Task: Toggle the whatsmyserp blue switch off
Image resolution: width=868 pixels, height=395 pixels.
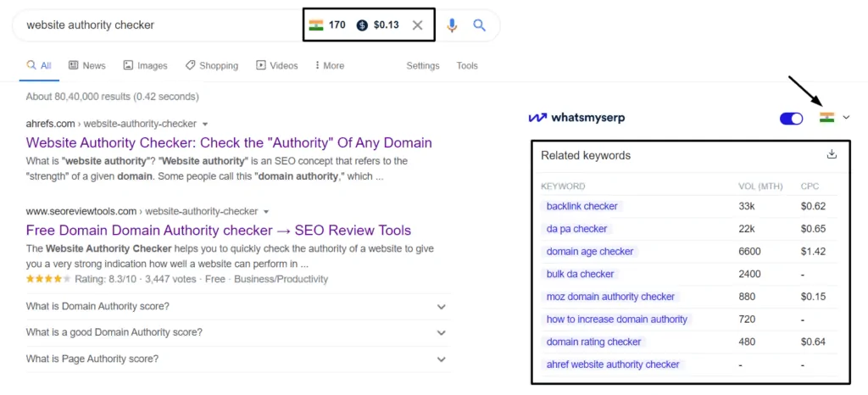Action: point(791,119)
